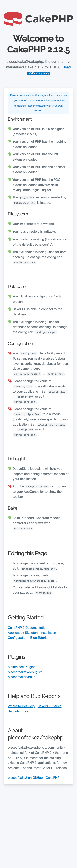The height and width of the screenshot is (868, 77).
Task: Click red crossed hat next to Security.salt warning
Action: click(x=10, y=381)
